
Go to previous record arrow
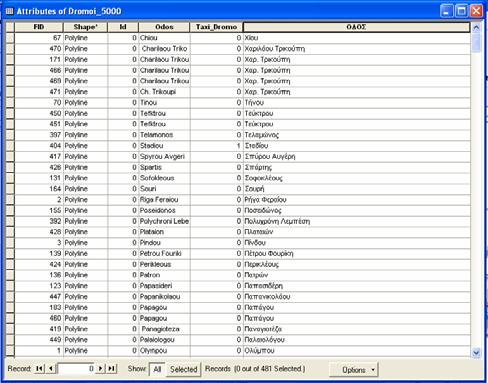[x=51, y=369]
